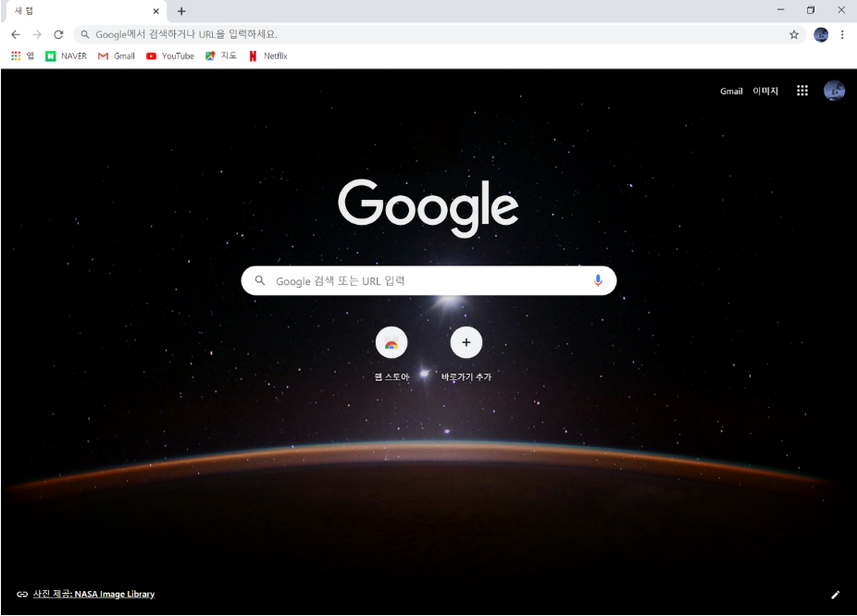Screen dimensions: 857x616
Task: Restore down the Chrome window
Action: 811,10
